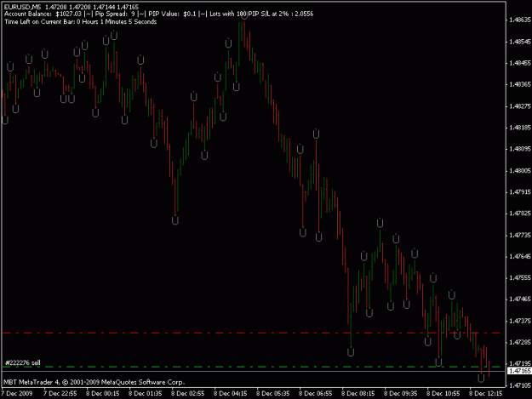Click the Pip Spread 9 readout
Image resolution: width=532 pixels, height=399 pixels.
(115, 14)
